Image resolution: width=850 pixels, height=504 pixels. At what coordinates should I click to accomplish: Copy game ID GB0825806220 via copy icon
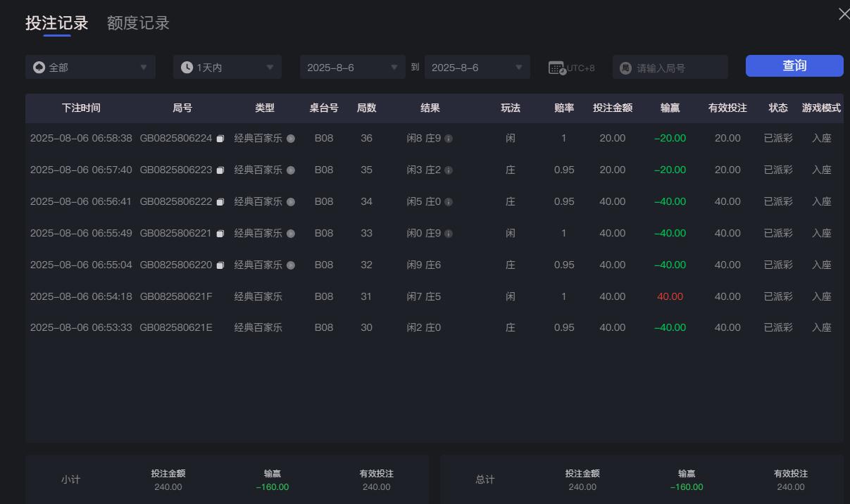click(x=220, y=265)
